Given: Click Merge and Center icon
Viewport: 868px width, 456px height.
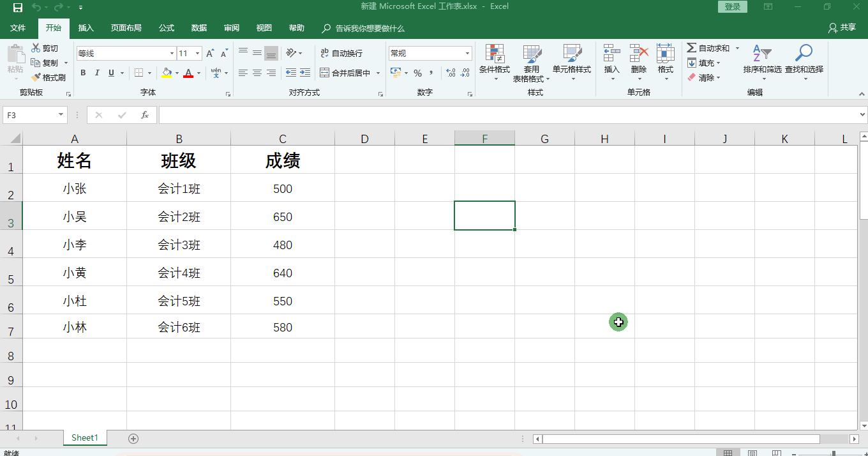Looking at the screenshot, I should point(325,73).
